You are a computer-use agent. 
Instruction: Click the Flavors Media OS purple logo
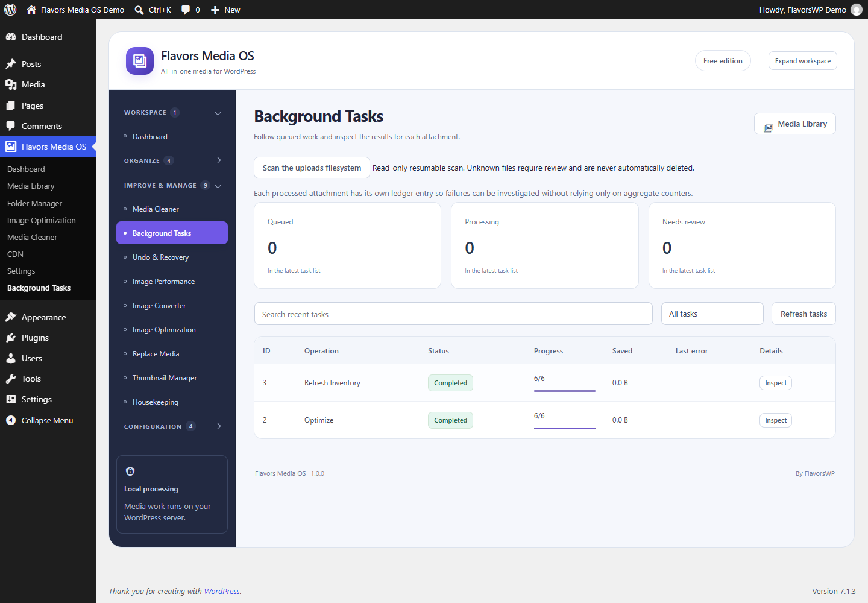pyautogui.click(x=140, y=61)
